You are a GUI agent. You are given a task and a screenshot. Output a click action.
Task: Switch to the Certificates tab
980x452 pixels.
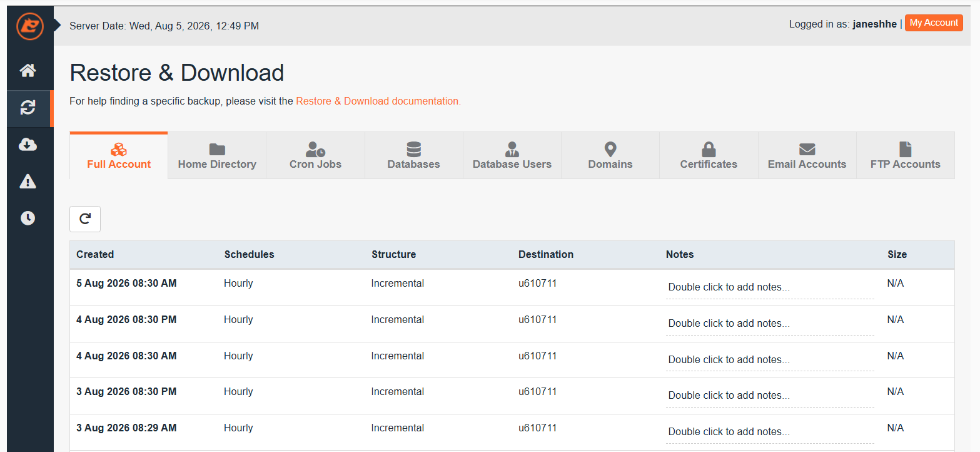point(709,155)
